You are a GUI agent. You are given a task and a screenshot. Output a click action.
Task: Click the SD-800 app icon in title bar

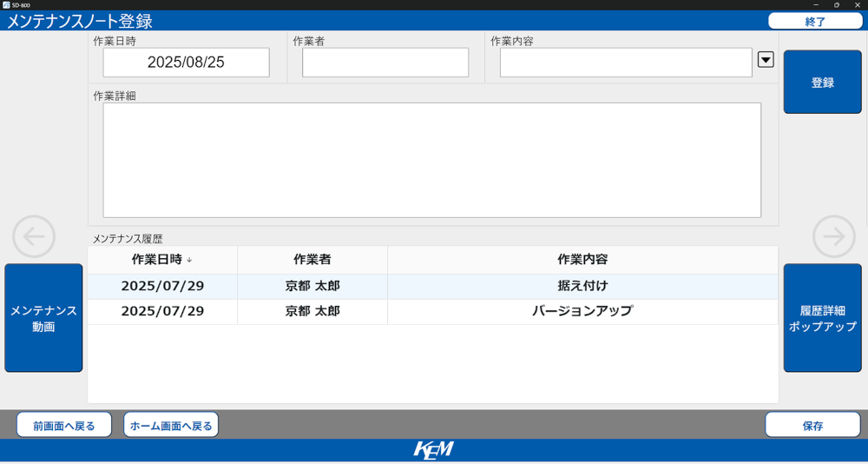6,5
